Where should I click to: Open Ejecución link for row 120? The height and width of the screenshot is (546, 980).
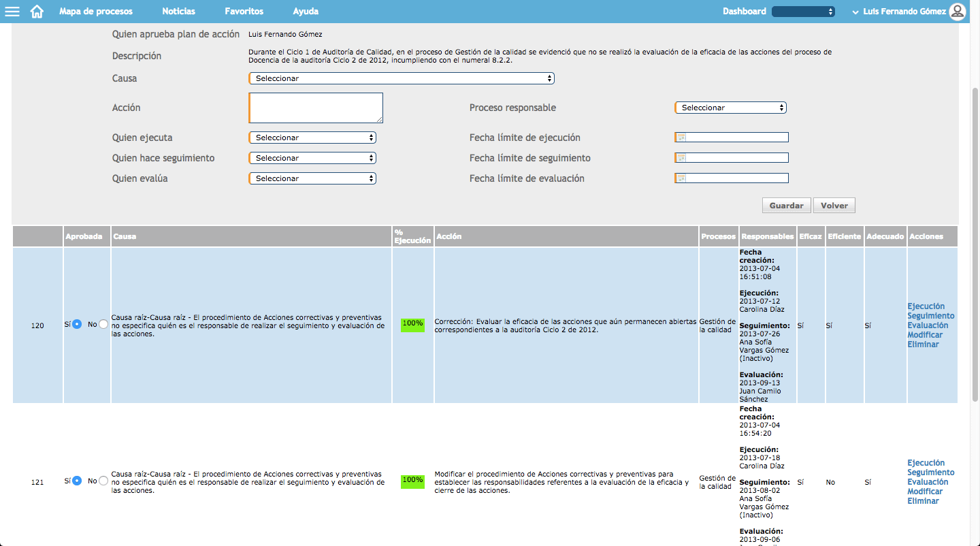pyautogui.click(x=926, y=306)
